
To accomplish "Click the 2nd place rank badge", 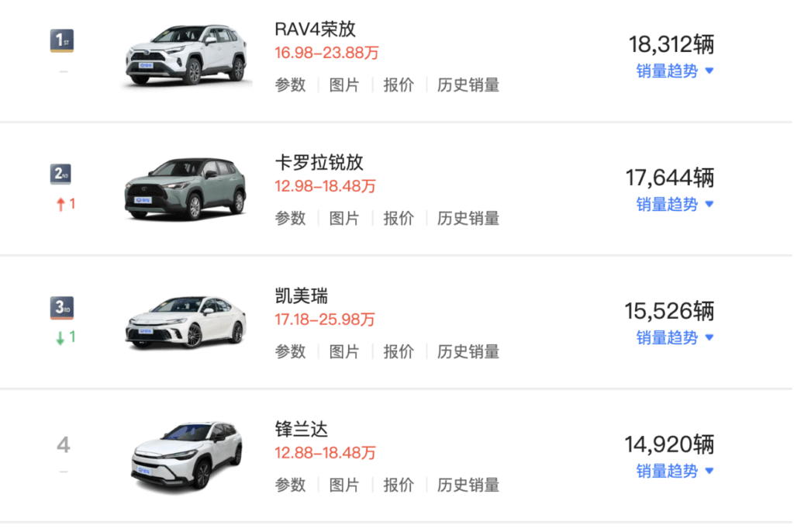I will click(62, 174).
